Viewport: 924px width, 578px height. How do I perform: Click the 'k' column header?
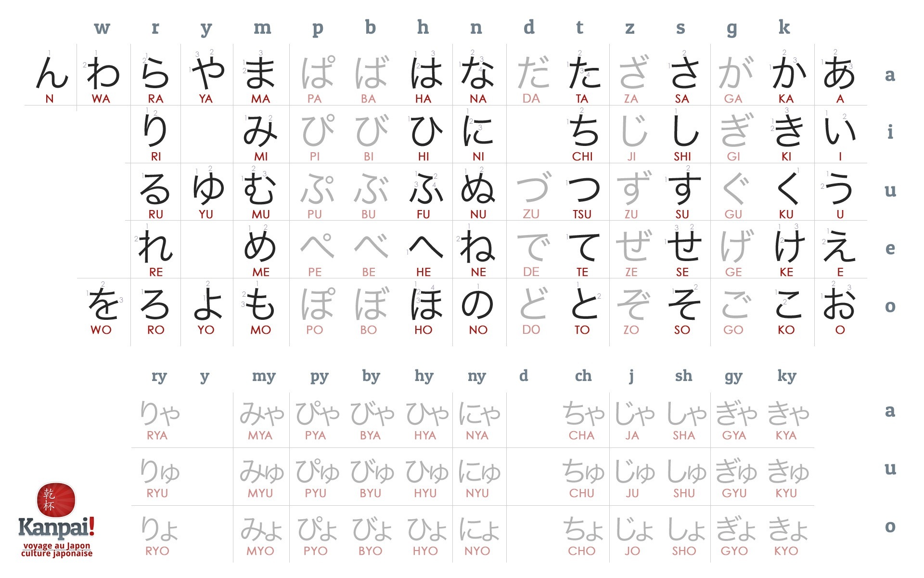coord(784,27)
